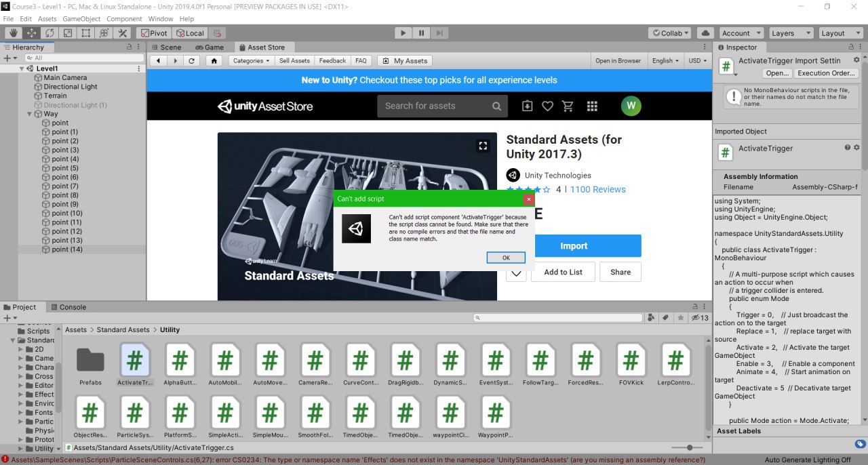The image size is (868, 465).
Task: Select the Scale tool
Action: pos(68,33)
